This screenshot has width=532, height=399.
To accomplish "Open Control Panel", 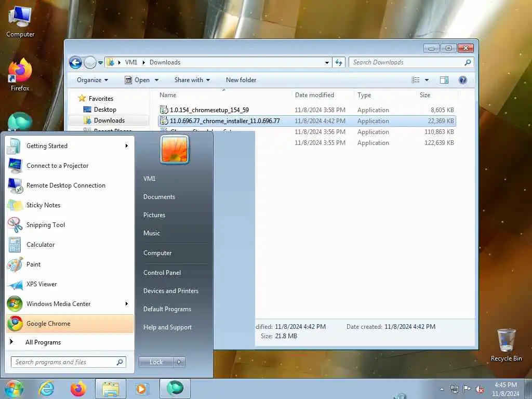I will coord(162,272).
